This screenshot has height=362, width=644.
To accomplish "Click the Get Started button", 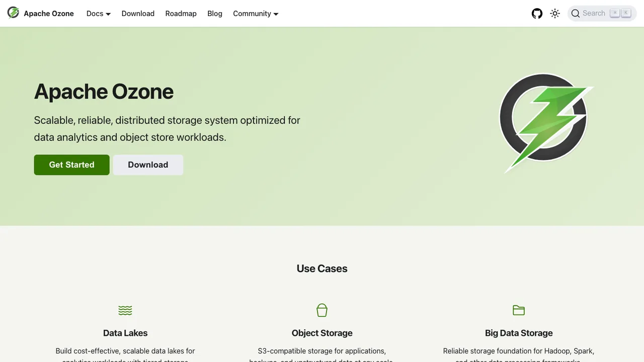I will coord(71,165).
